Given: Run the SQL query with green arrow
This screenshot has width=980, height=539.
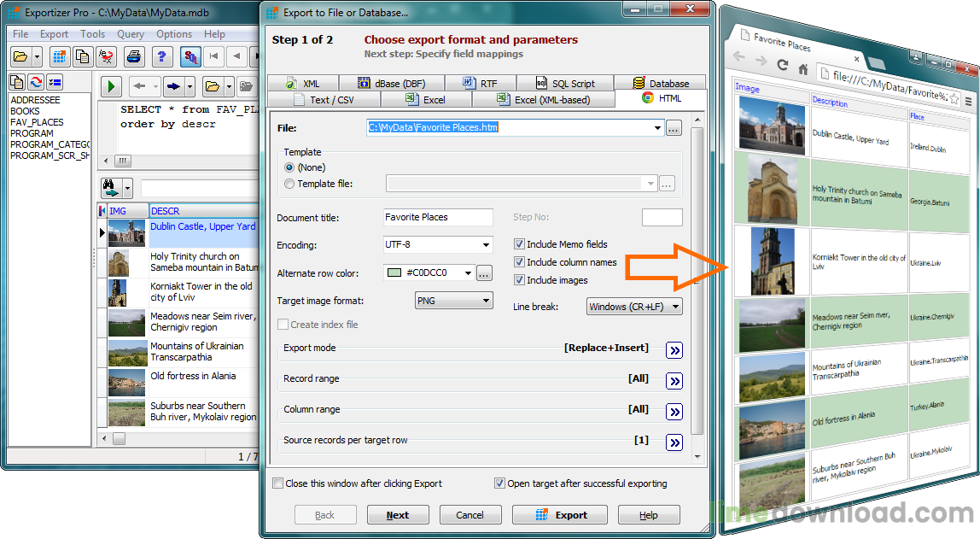Looking at the screenshot, I should pos(111,86).
